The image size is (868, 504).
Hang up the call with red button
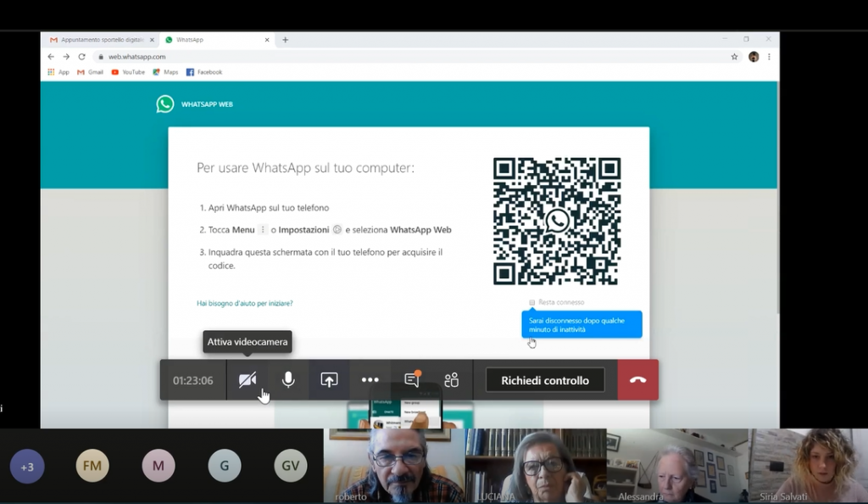(638, 380)
